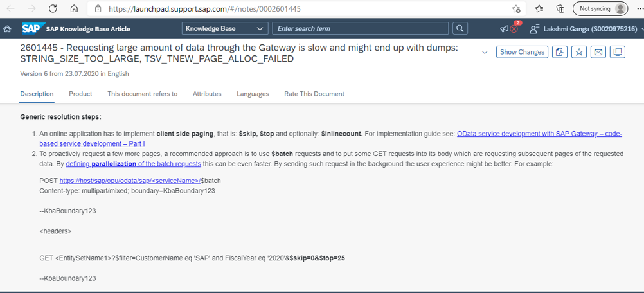
Task: Open the Knowledge Base dropdown
Action: tap(224, 28)
